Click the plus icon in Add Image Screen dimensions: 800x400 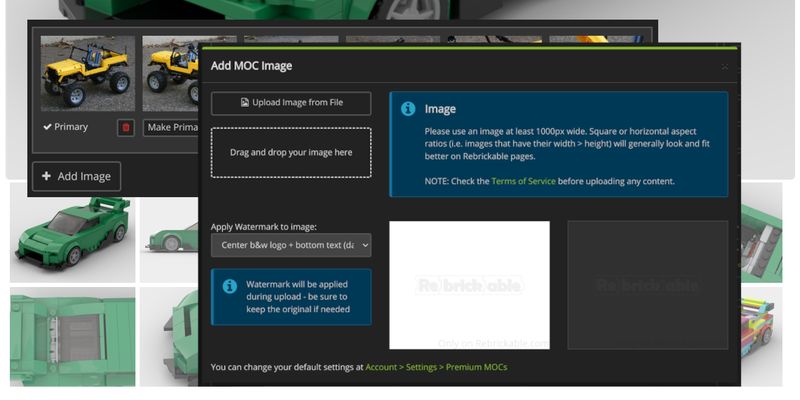46,176
